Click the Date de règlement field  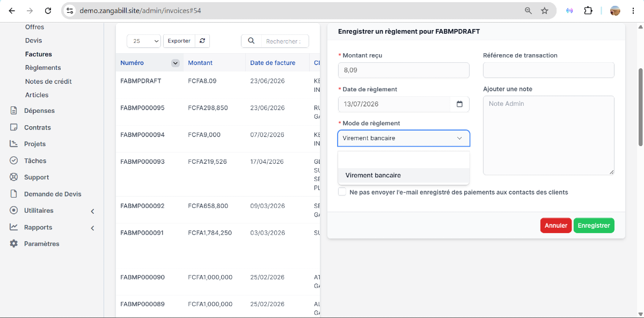394,104
